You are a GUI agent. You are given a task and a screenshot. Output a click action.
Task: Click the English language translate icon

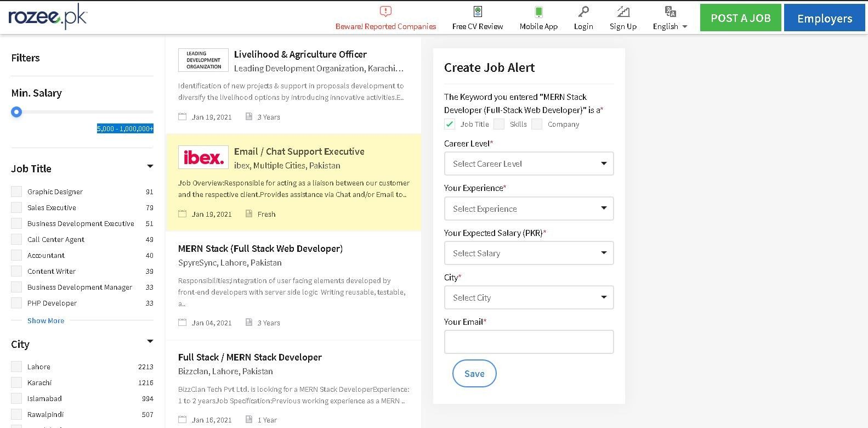(x=670, y=12)
